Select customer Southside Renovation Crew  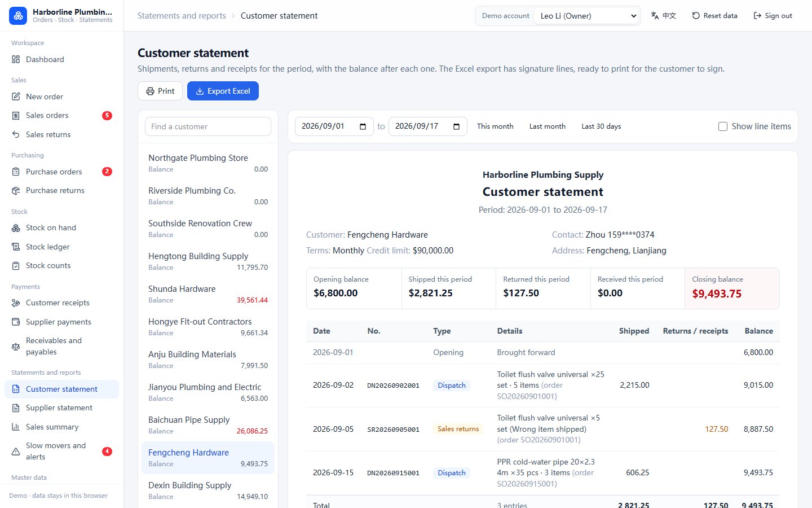click(x=208, y=229)
